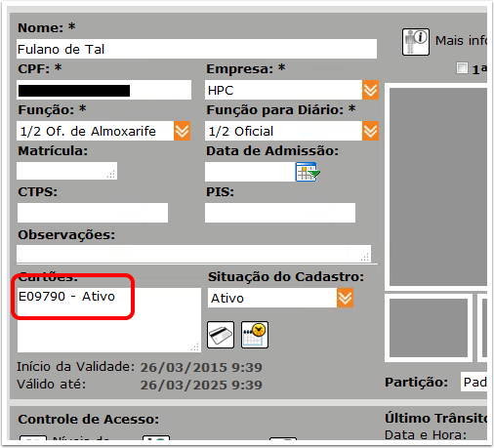Click the PIS input field

click(x=280, y=213)
